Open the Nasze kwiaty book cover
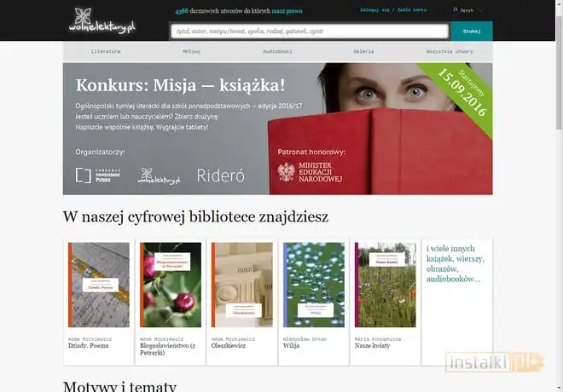 click(x=386, y=285)
